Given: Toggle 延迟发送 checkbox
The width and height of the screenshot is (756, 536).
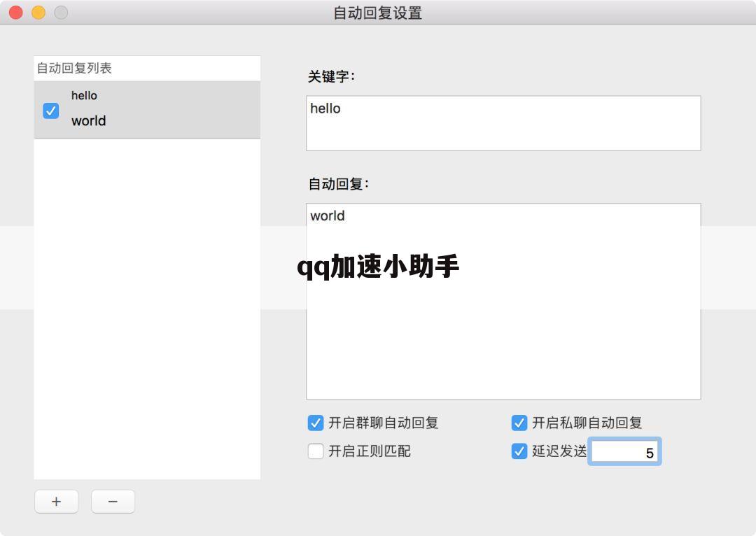Looking at the screenshot, I should tap(519, 451).
